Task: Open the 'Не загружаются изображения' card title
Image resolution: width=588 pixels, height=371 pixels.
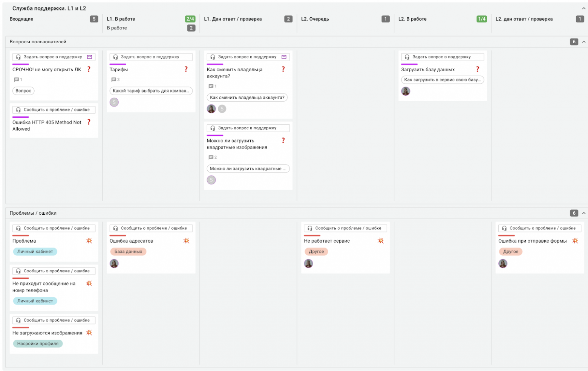Action: click(x=47, y=333)
